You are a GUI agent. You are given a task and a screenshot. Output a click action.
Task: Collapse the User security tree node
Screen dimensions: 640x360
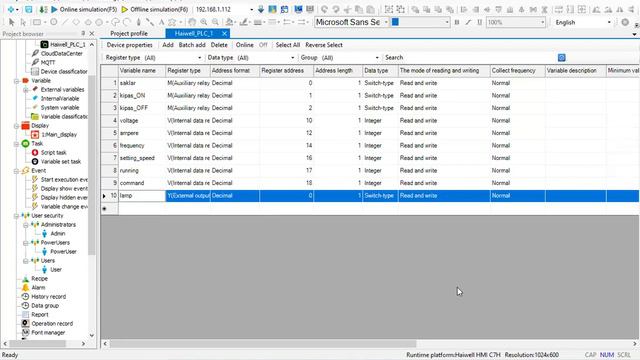17,216
